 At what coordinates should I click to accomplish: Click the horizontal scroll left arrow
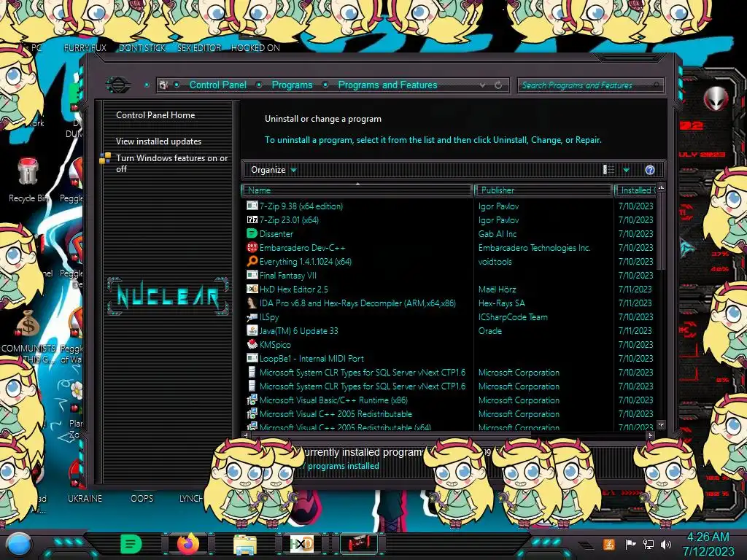246,435
